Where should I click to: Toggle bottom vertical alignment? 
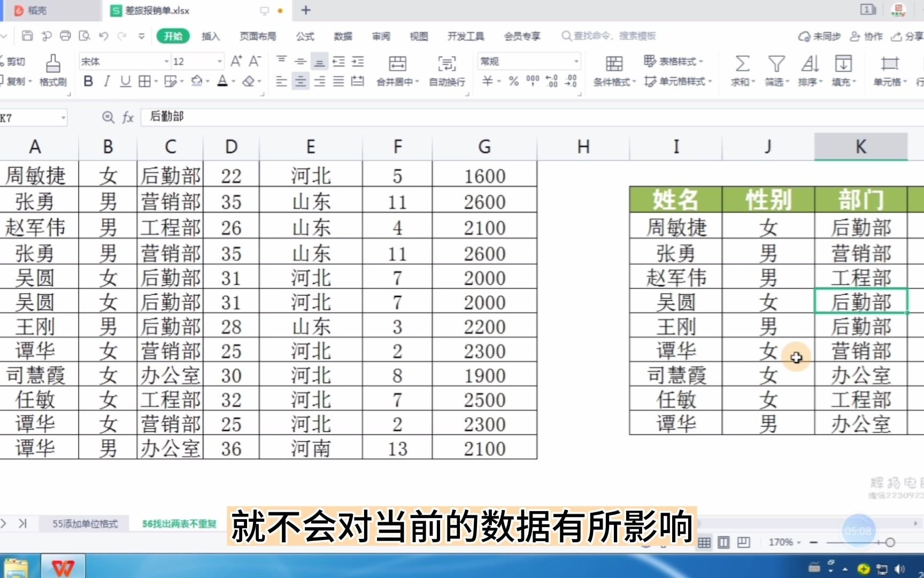click(319, 62)
